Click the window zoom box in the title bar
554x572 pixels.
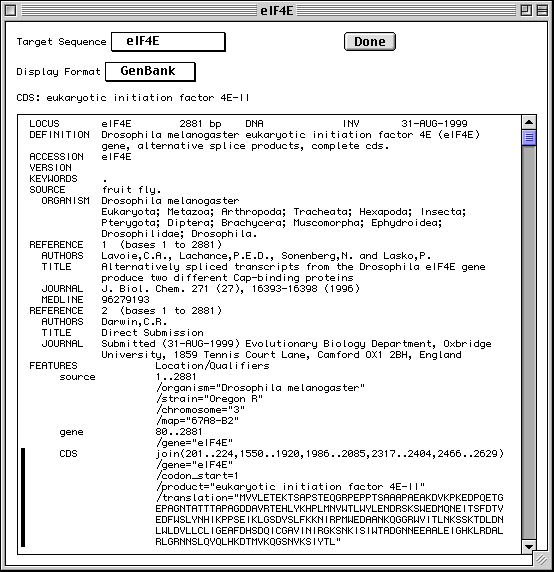pos(526,11)
